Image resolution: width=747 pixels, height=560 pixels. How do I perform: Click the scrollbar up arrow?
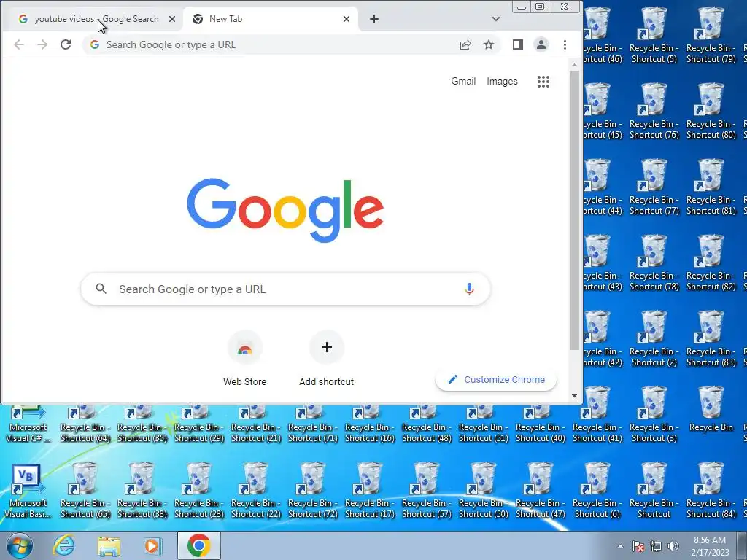click(575, 65)
